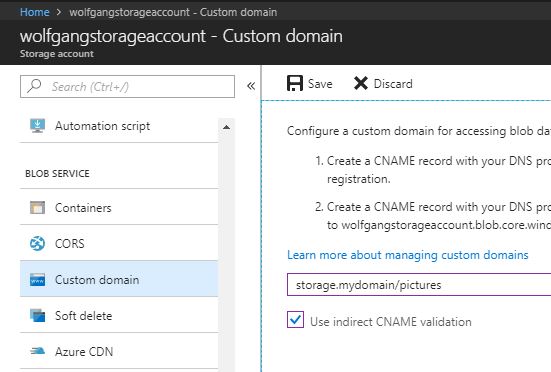This screenshot has width=551, height=372.
Task: Click the Discard button label
Action: 393,84
